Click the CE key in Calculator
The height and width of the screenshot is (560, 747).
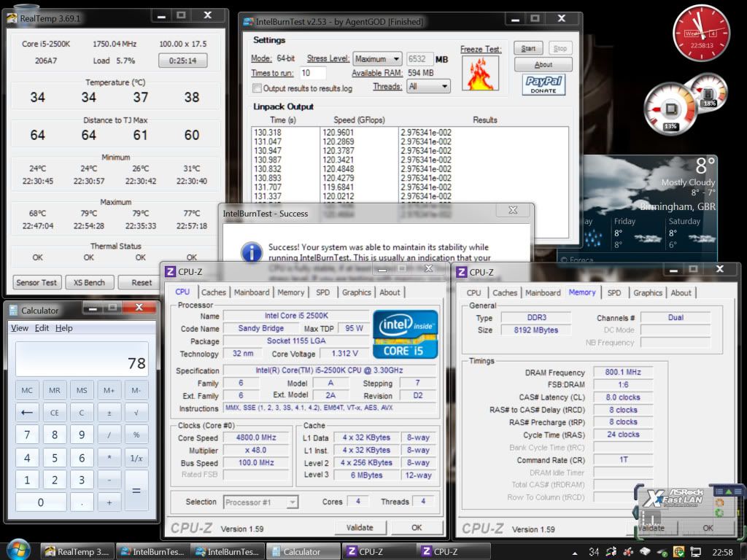pyautogui.click(x=54, y=413)
